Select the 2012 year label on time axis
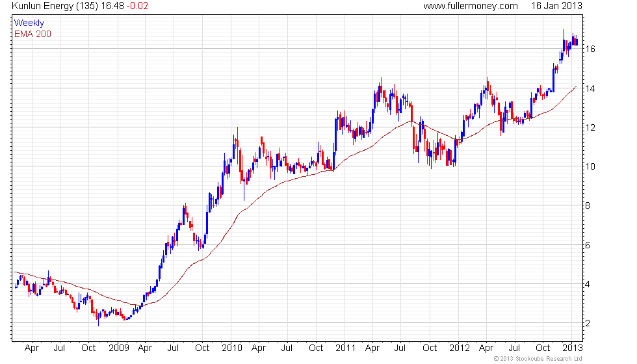The height and width of the screenshot is (364, 637). (x=460, y=348)
